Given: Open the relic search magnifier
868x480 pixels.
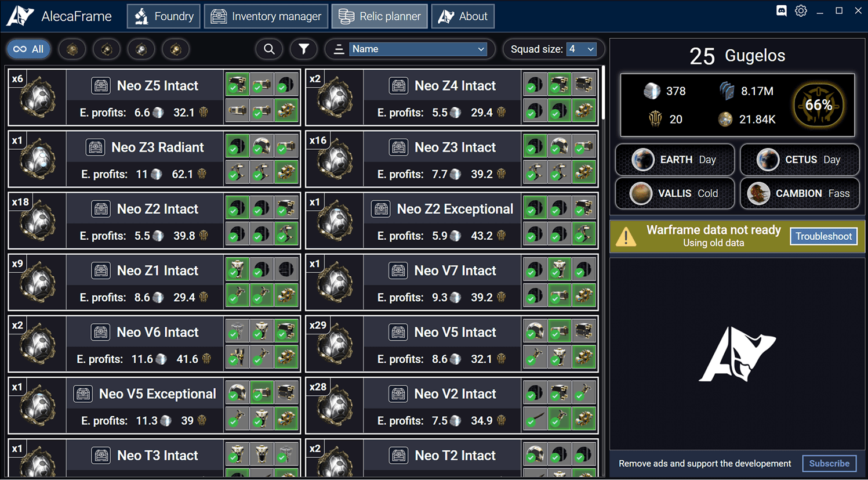Looking at the screenshot, I should (269, 49).
